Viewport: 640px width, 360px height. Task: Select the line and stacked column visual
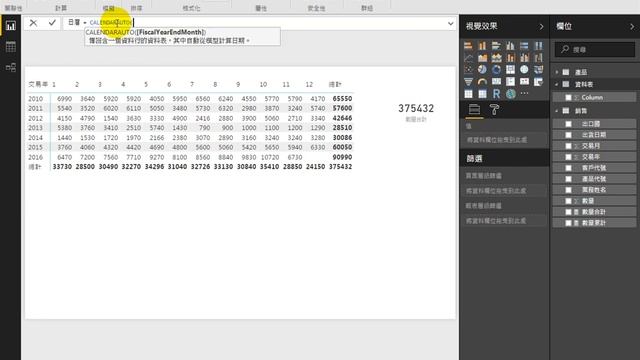pyautogui.click(x=510, y=58)
